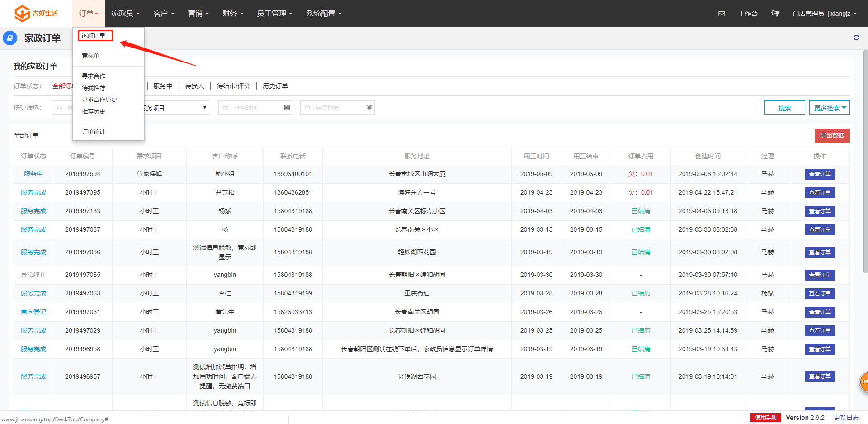Click 查看订单 for order 2019497087

820,230
